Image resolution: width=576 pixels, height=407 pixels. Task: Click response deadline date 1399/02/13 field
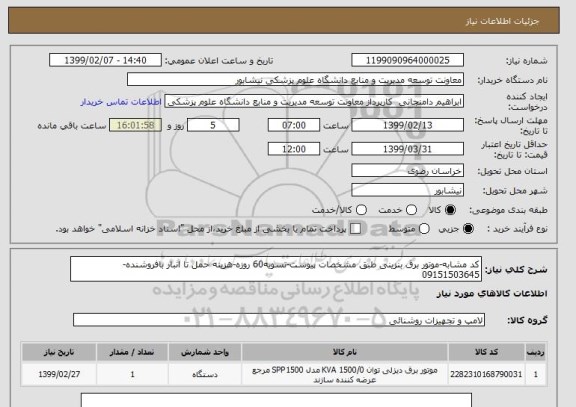coord(407,125)
